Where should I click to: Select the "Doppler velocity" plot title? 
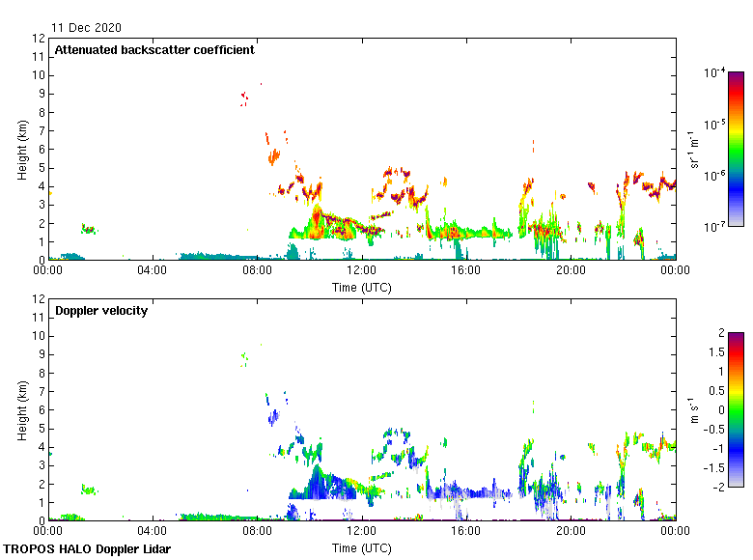(x=101, y=311)
